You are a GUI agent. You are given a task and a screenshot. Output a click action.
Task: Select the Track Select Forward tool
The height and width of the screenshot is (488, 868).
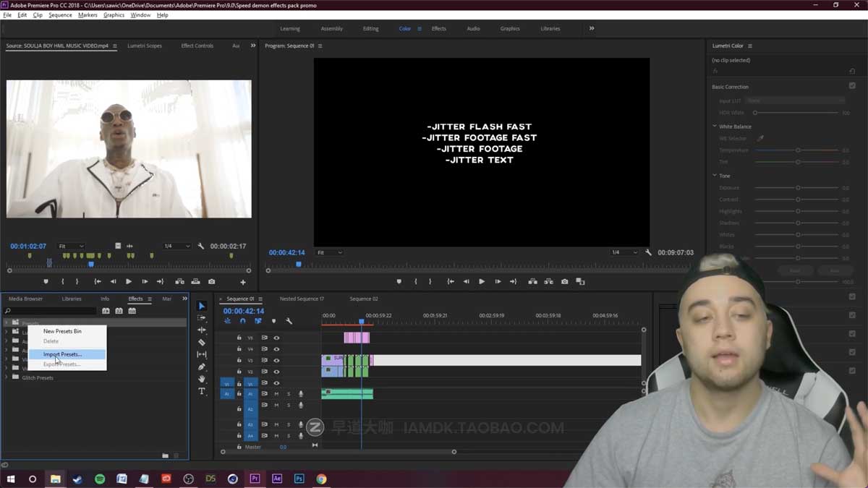[202, 318]
